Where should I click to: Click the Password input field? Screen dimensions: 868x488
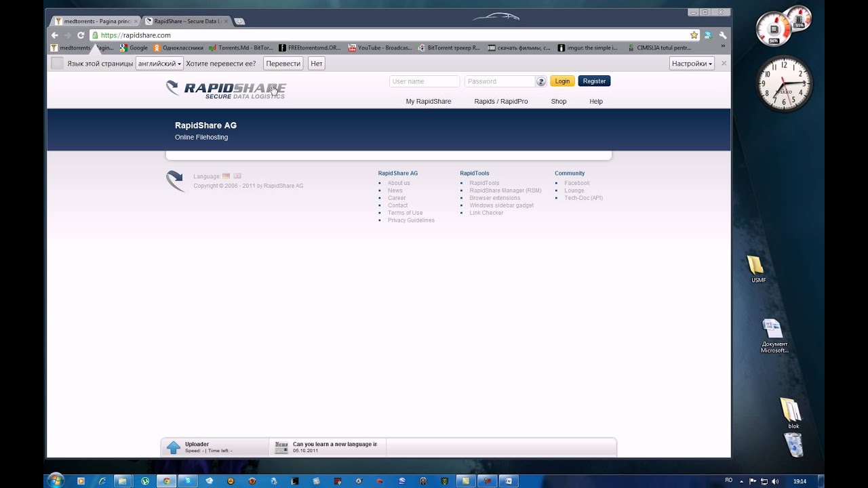[x=500, y=81]
